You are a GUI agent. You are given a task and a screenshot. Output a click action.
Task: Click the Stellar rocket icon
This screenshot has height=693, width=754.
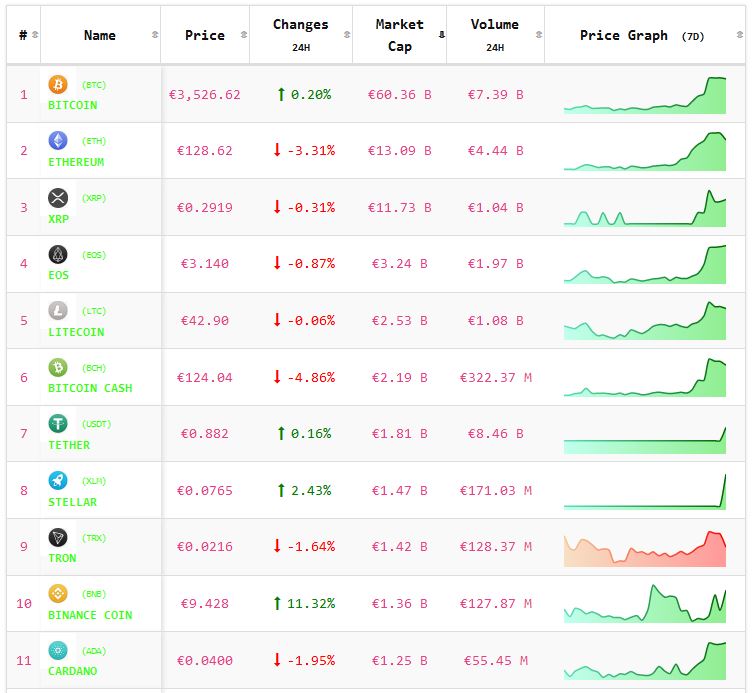click(58, 481)
